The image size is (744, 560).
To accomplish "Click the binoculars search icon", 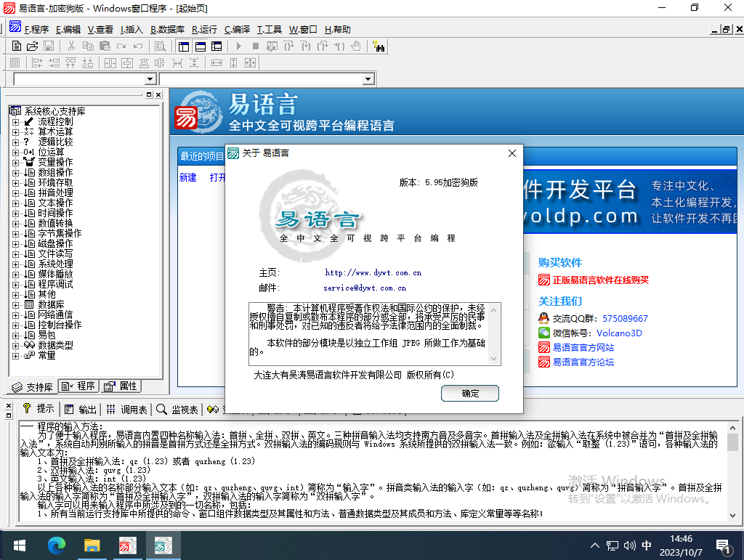I will click(x=379, y=45).
